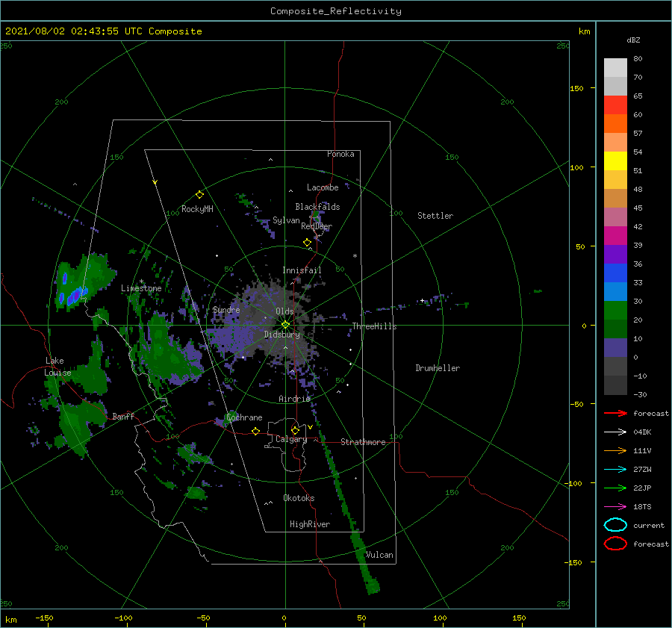Select the light grey 70–80 dBZ swatch
This screenshot has height=628, width=672.
point(615,68)
